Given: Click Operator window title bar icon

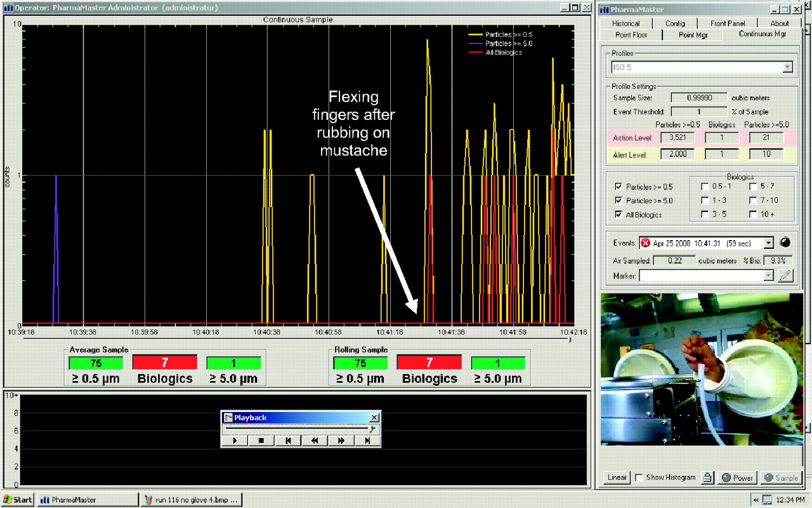Looking at the screenshot, I should click(8, 8).
